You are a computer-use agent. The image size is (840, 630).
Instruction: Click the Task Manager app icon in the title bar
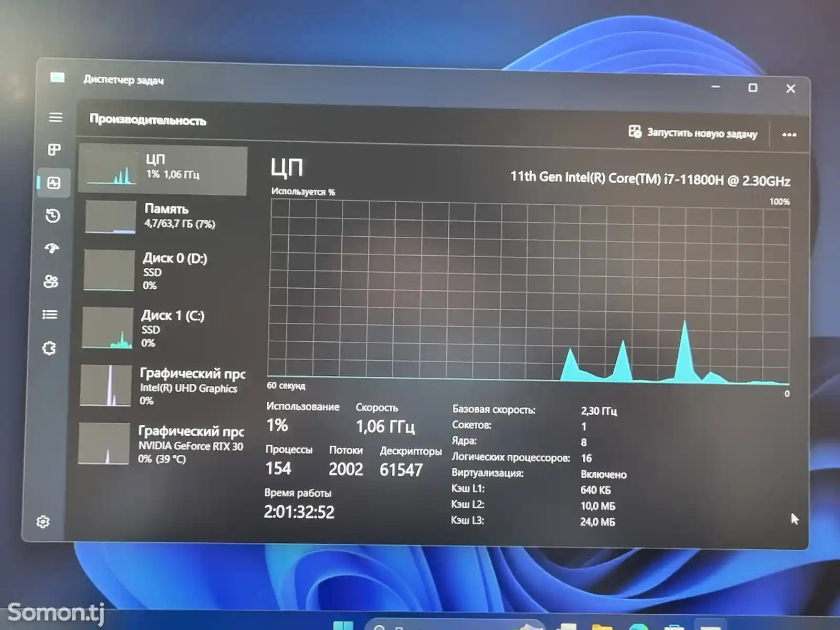tap(57, 78)
